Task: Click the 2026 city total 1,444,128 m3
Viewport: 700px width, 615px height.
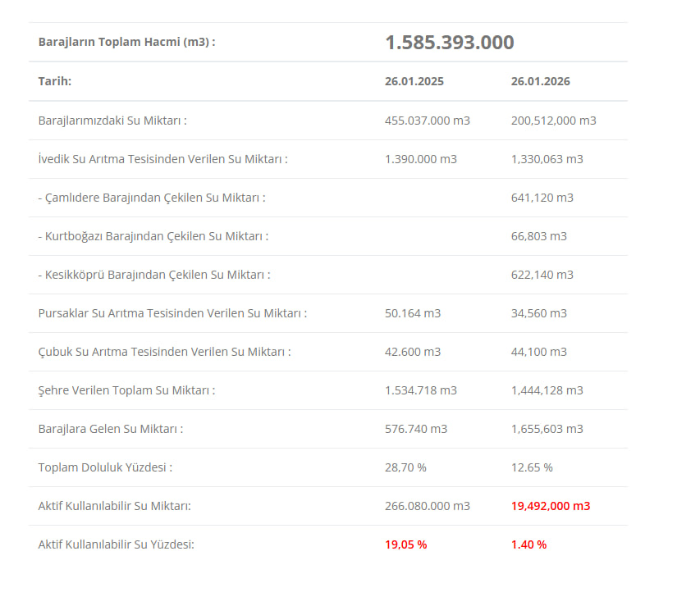Action: pyautogui.click(x=547, y=390)
